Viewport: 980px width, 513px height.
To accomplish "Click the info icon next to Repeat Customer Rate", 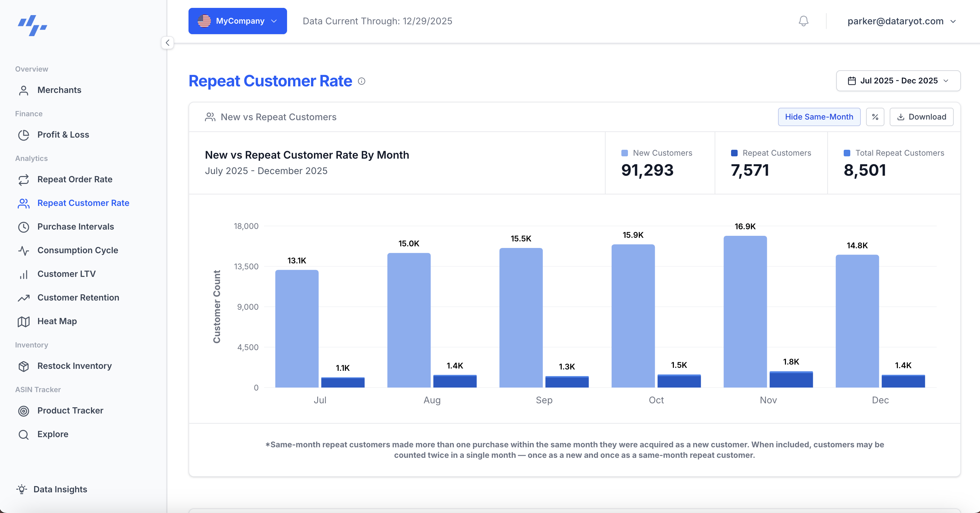I will click(361, 81).
